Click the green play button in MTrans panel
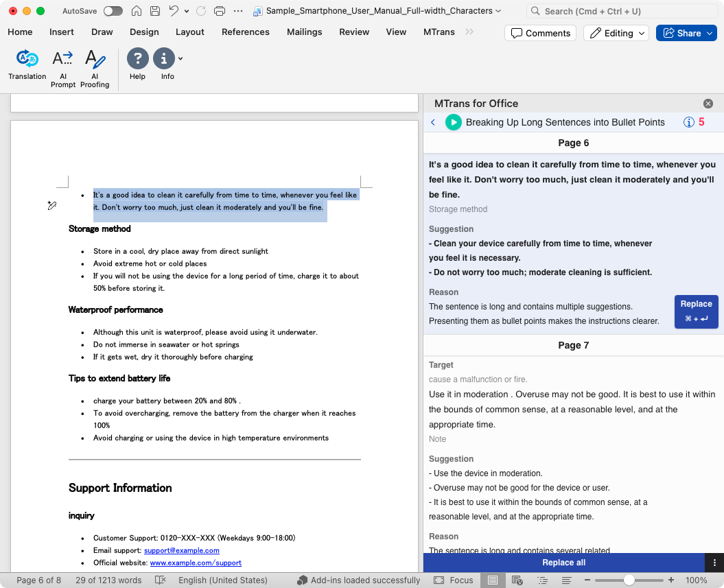The image size is (724, 588). 453,122
